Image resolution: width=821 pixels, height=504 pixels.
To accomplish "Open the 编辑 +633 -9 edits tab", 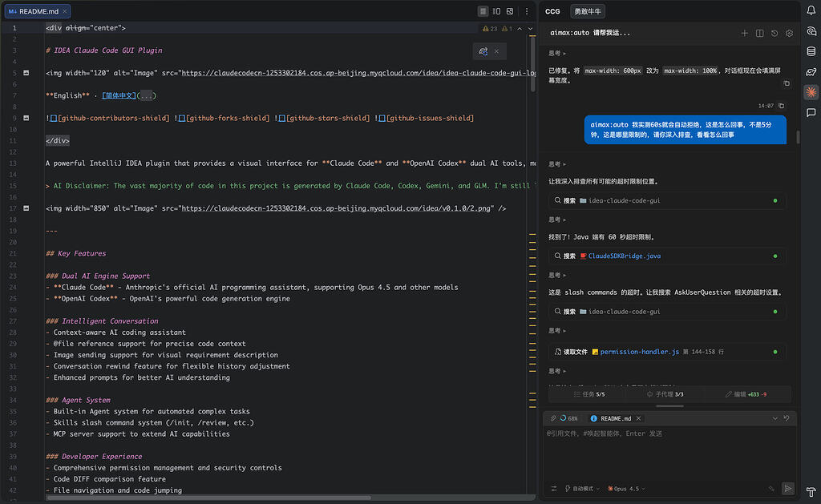I will coord(746,394).
